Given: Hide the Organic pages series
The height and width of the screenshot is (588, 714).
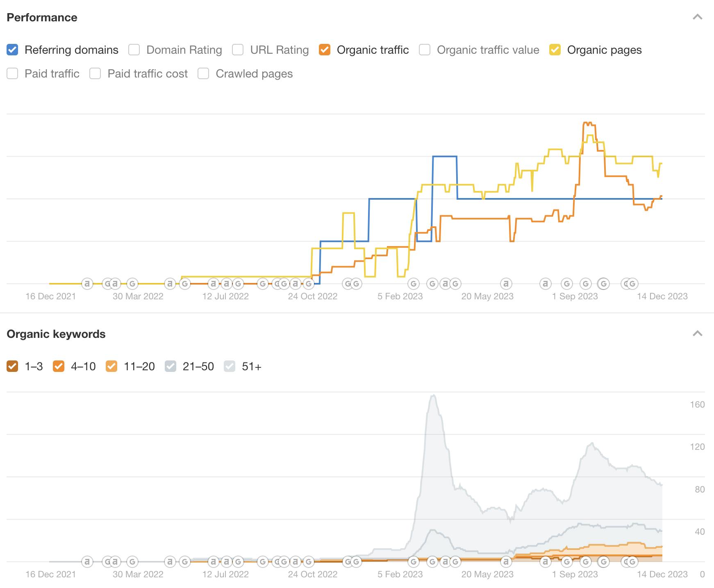Looking at the screenshot, I should (x=555, y=50).
